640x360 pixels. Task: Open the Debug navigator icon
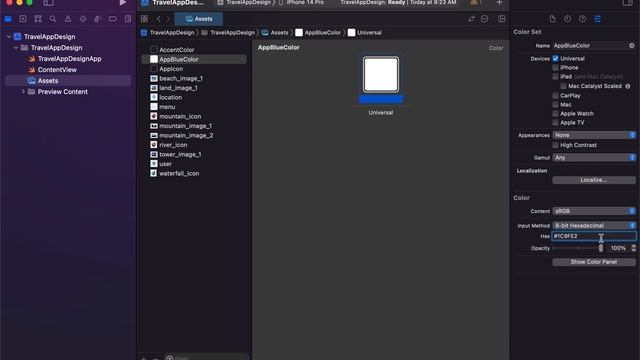click(98, 19)
